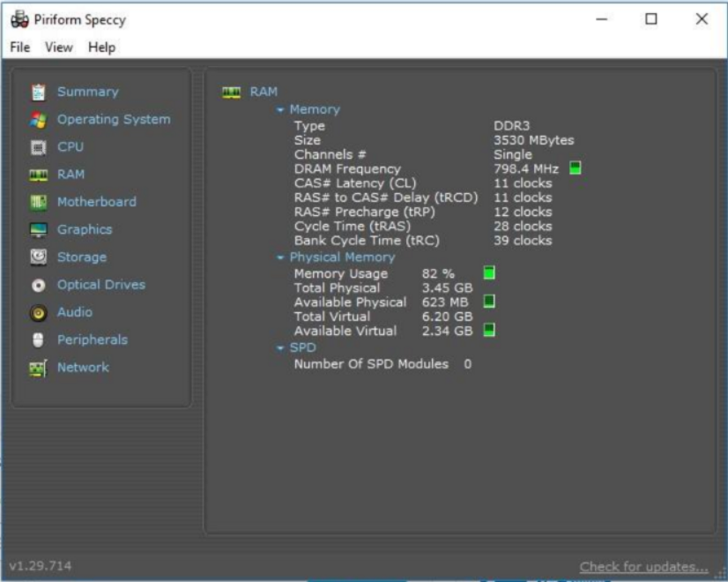Collapse the Physical Memory section arrow
728x582 pixels.
(x=280, y=257)
